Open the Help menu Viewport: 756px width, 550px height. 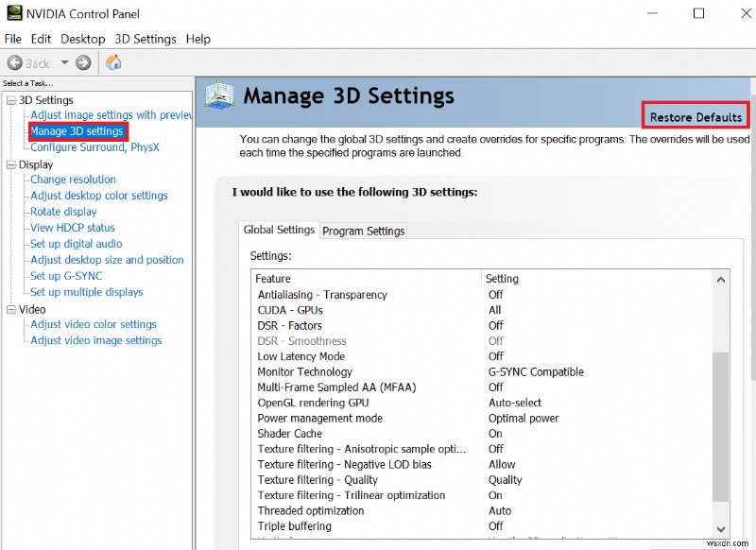[198, 39]
